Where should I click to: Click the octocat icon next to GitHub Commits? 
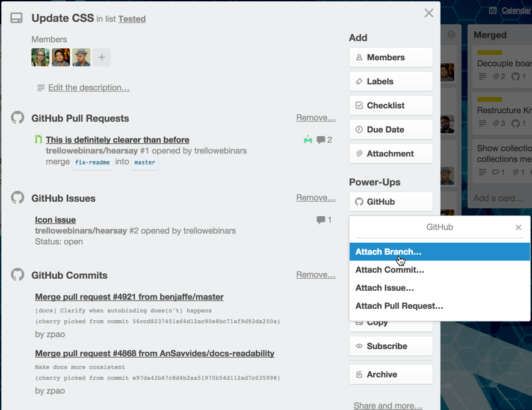(x=17, y=274)
